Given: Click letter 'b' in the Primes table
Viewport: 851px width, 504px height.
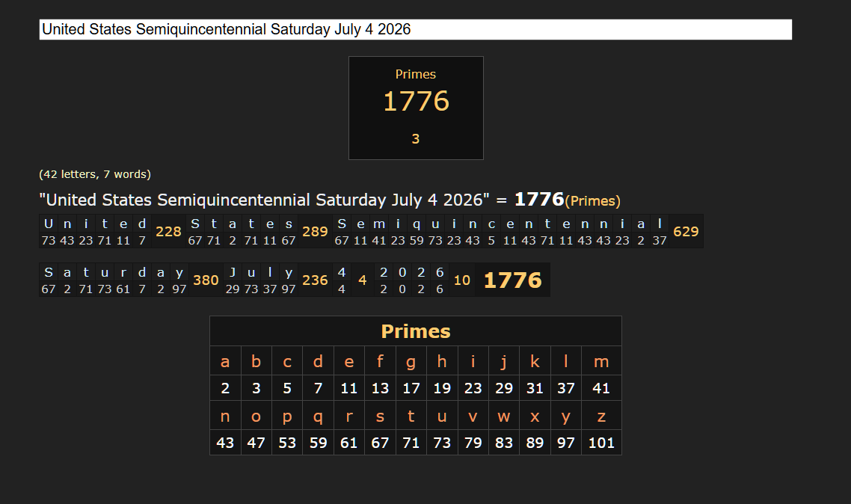Looking at the screenshot, I should pyautogui.click(x=256, y=361).
